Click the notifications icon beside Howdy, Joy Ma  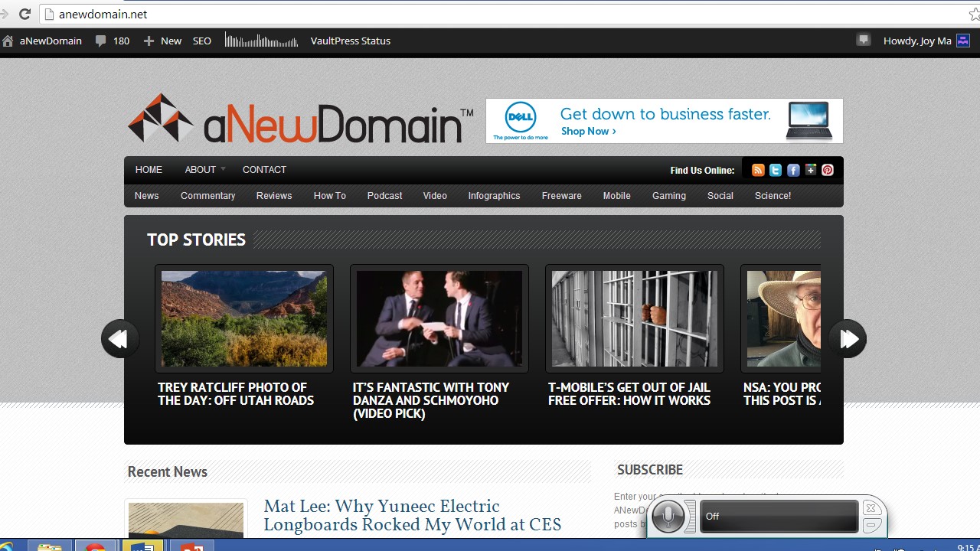coord(864,41)
